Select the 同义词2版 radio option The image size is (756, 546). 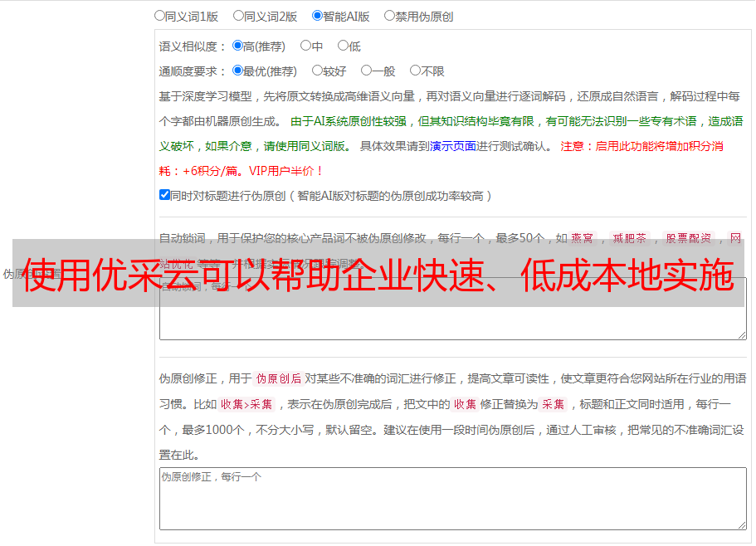click(238, 16)
